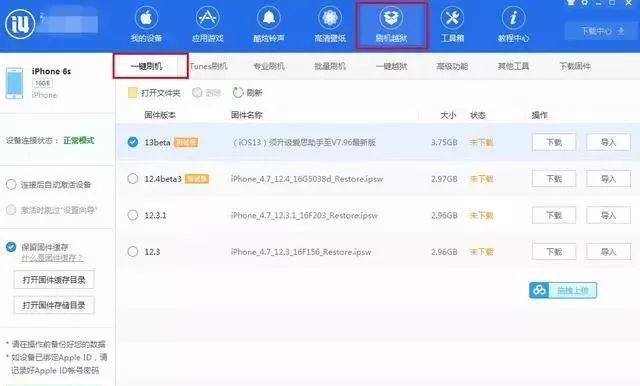The image size is (640, 386).
Task: Click the 大小 column header
Action: (x=448, y=115)
